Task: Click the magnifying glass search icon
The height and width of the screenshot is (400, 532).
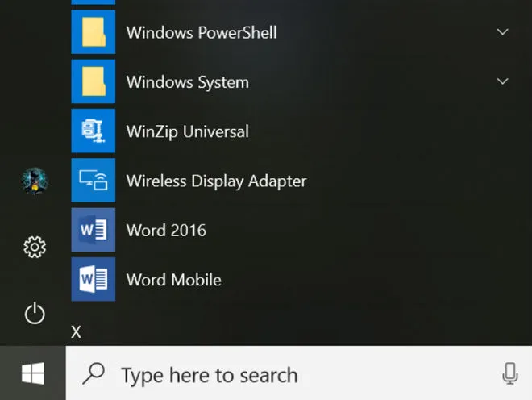Action: click(95, 373)
